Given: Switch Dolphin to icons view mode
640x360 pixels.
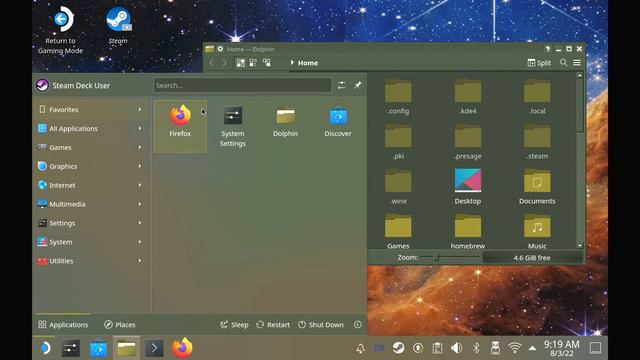Looking at the screenshot, I should [x=241, y=63].
